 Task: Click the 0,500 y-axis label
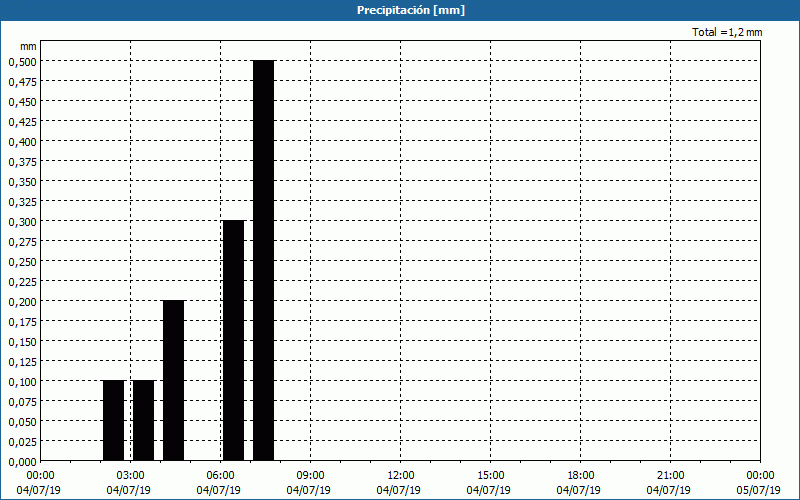[22, 62]
